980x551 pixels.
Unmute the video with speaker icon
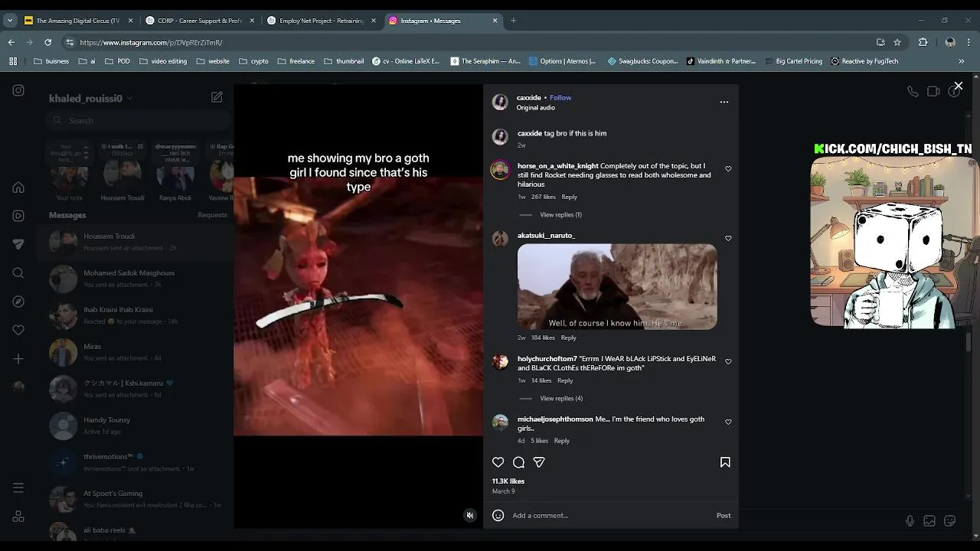pyautogui.click(x=470, y=515)
